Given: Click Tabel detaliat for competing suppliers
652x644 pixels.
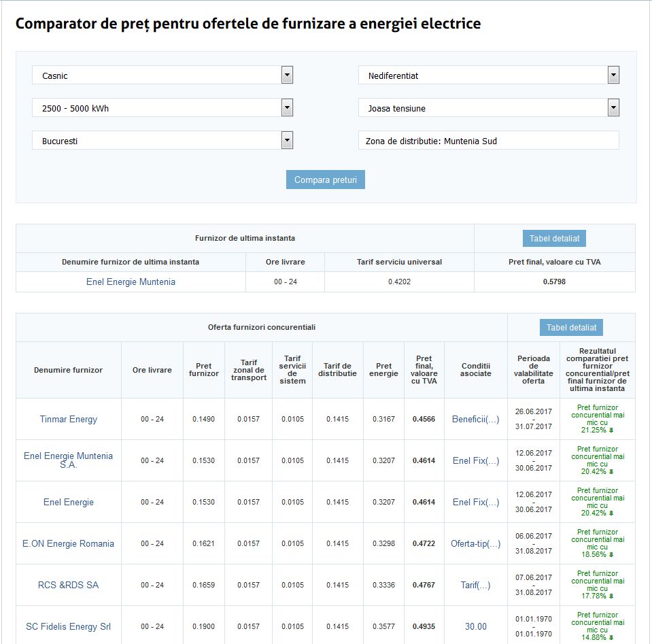Looking at the screenshot, I should 572,327.
